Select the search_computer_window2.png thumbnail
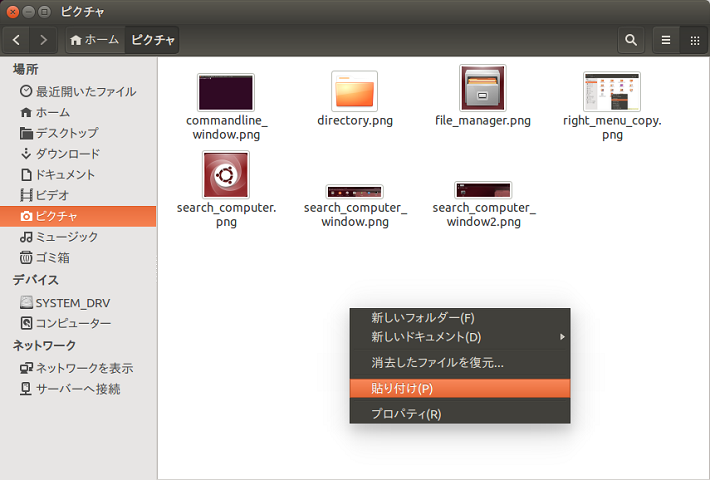710x480 pixels. pos(483,190)
